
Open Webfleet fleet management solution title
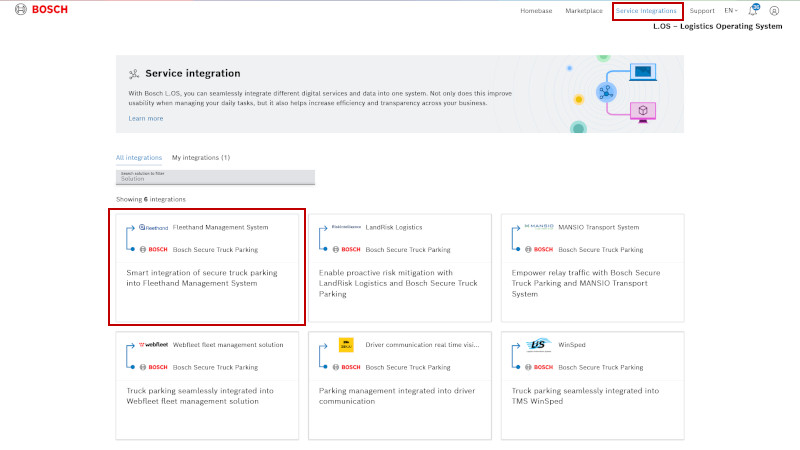click(228, 345)
